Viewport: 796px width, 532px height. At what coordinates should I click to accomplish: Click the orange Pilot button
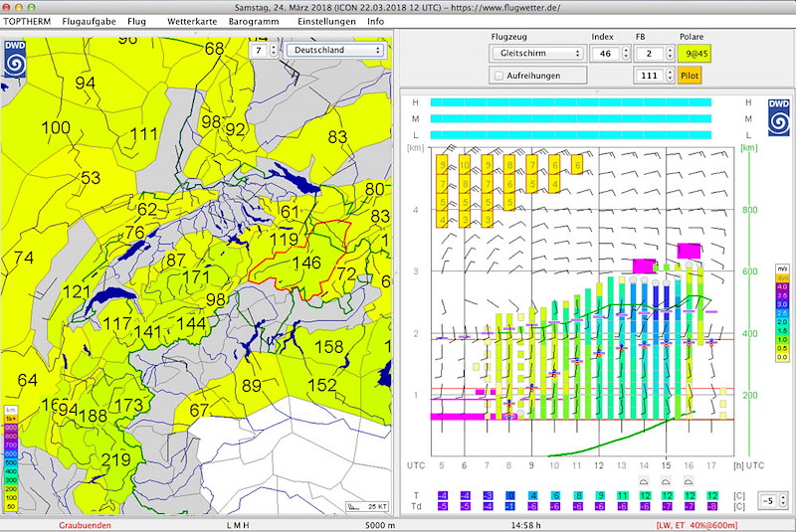click(x=690, y=76)
